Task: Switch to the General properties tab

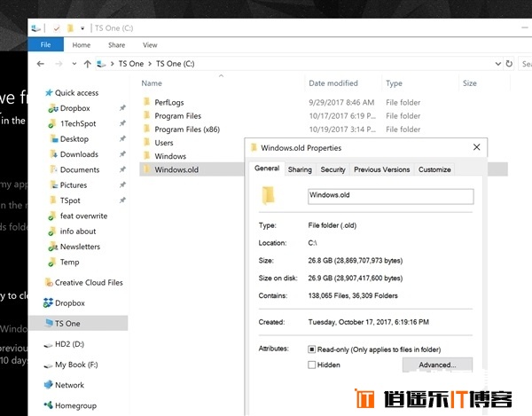Action: 267,169
